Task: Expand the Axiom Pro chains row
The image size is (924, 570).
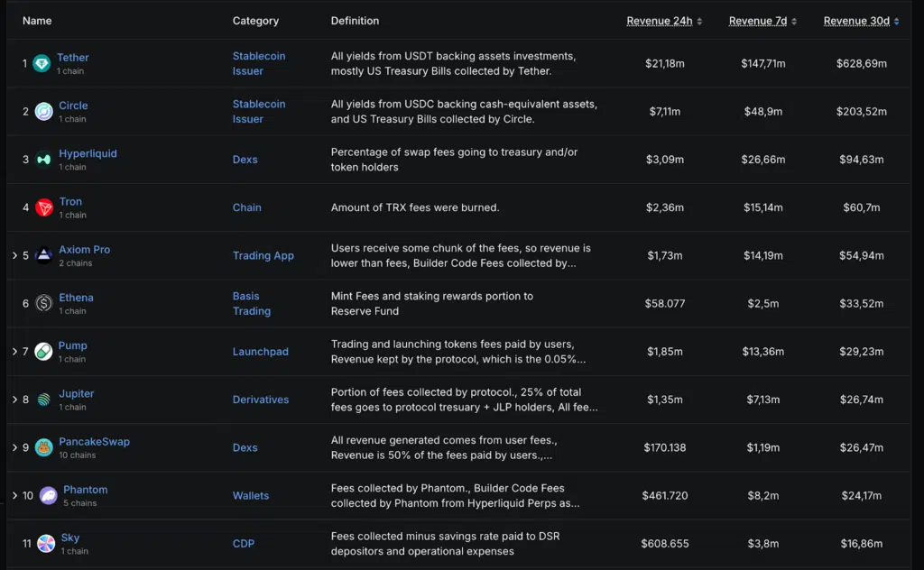Action: (15, 255)
